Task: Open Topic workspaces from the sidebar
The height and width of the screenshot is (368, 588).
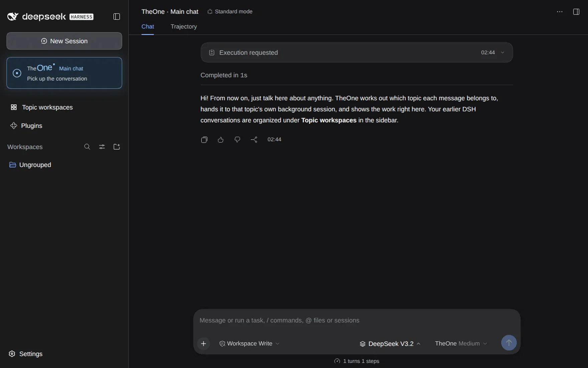Action: (x=41, y=107)
